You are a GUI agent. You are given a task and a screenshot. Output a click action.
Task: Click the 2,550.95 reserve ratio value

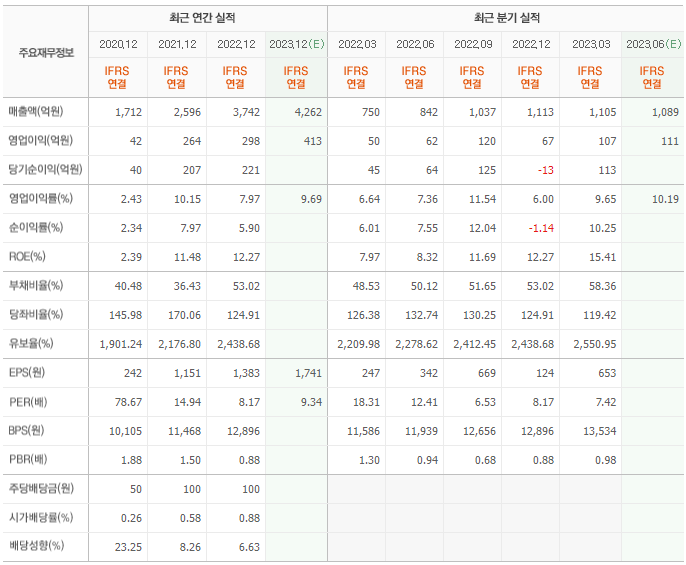(595, 344)
